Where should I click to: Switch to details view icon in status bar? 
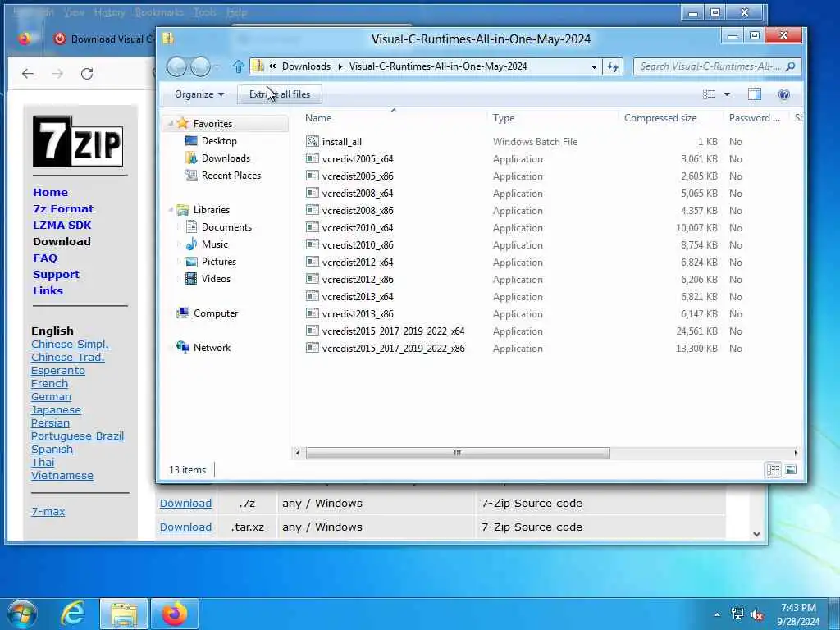773,470
